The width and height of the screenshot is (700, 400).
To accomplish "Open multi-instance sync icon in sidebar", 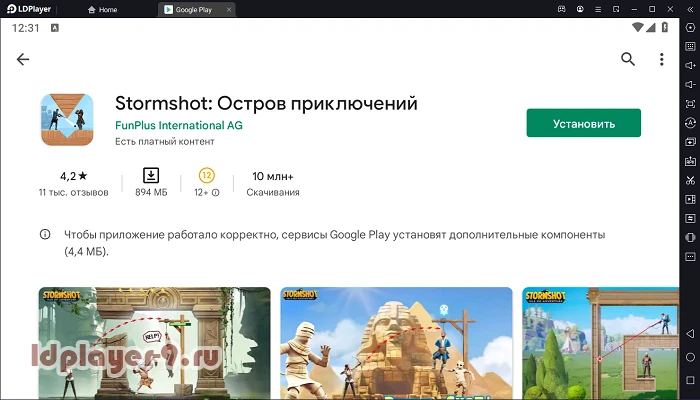I will pos(690,142).
